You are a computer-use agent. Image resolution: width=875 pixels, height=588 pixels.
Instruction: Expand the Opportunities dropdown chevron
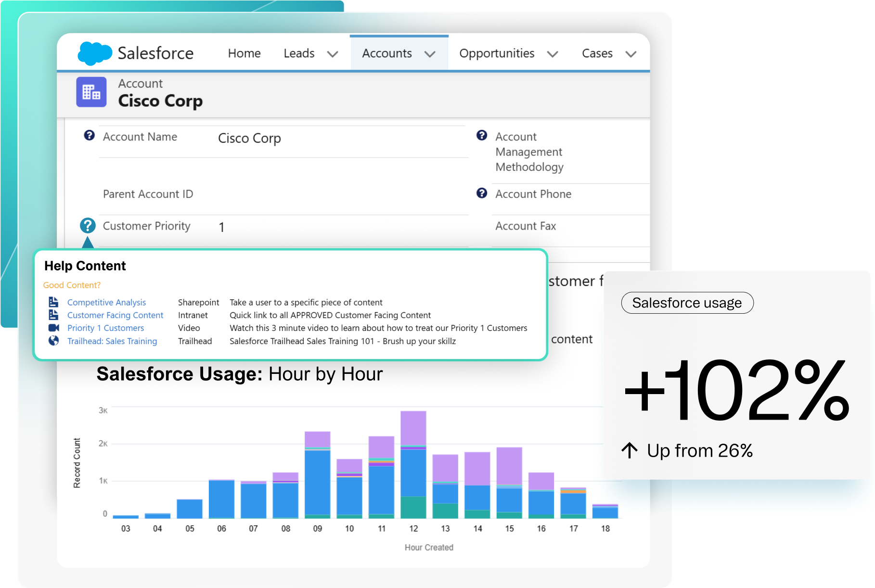pyautogui.click(x=553, y=54)
